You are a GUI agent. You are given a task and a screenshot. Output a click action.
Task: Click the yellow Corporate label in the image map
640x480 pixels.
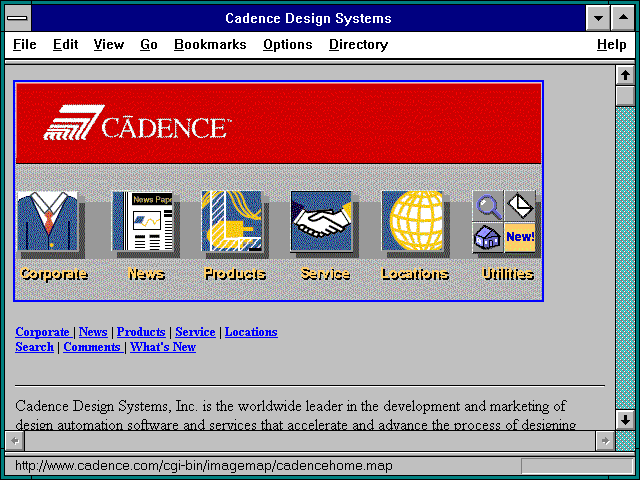pyautogui.click(x=54, y=274)
